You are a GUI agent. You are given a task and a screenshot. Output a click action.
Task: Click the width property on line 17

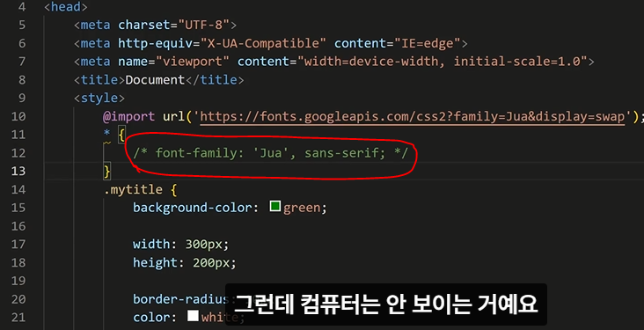(151, 244)
